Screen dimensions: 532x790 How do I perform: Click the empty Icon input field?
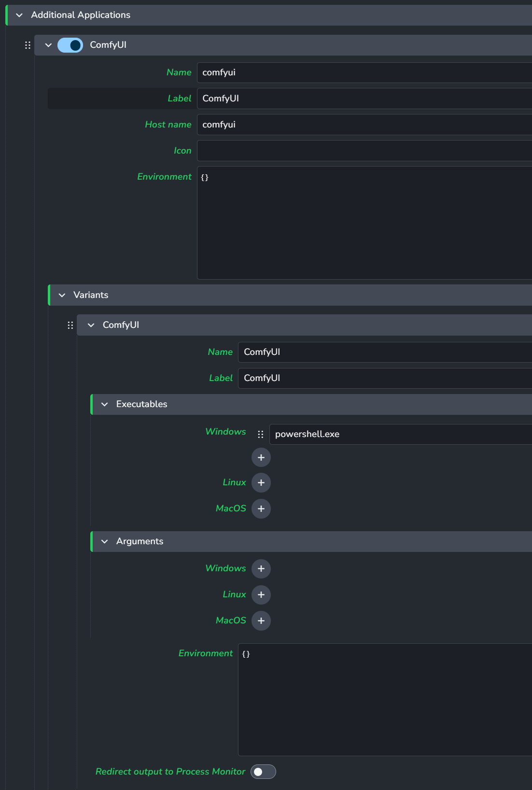pos(364,151)
